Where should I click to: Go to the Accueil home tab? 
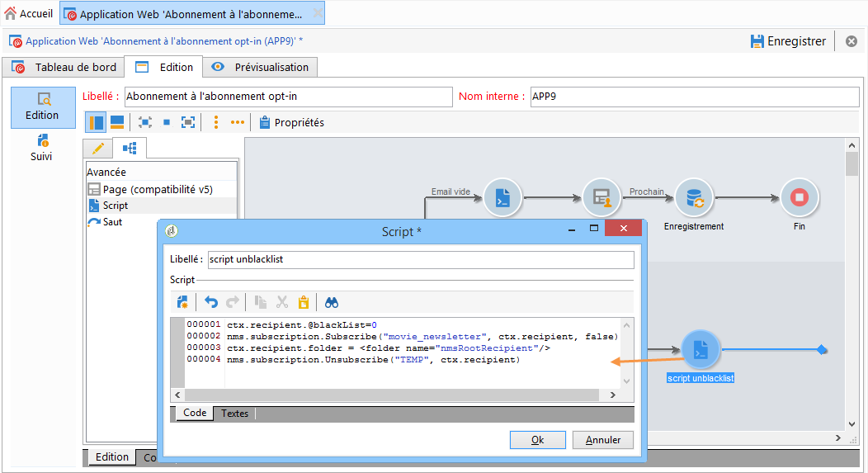pyautogui.click(x=28, y=13)
